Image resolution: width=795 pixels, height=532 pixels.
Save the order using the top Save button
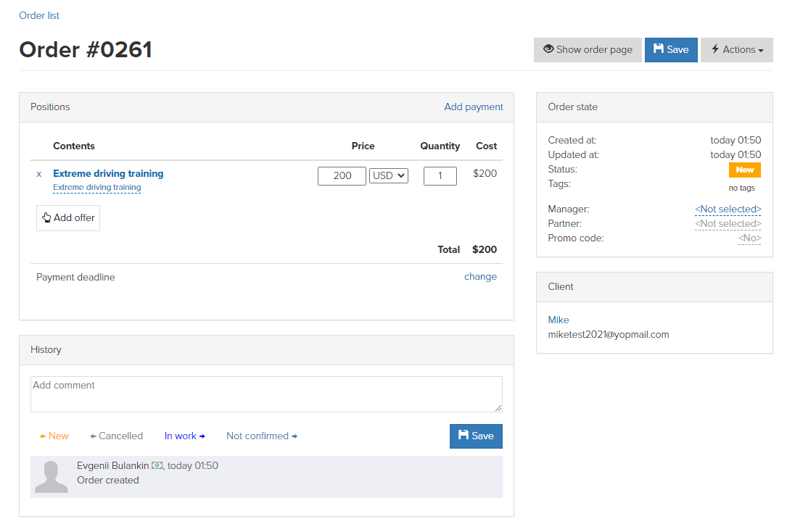(x=671, y=50)
